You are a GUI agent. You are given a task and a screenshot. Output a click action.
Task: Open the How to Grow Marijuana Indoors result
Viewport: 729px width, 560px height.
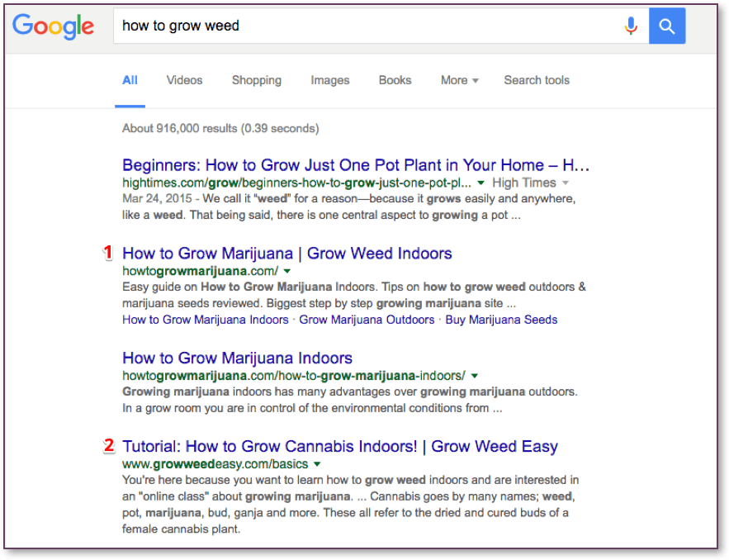235,358
